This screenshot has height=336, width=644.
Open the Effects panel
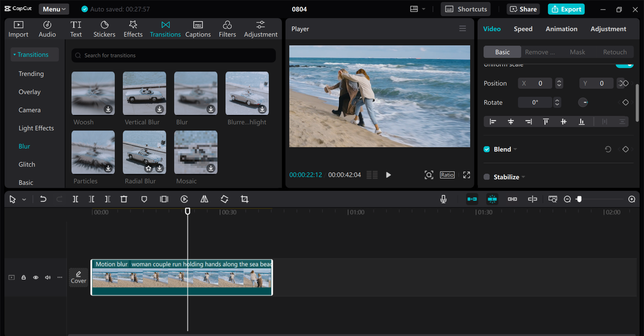[x=133, y=29]
